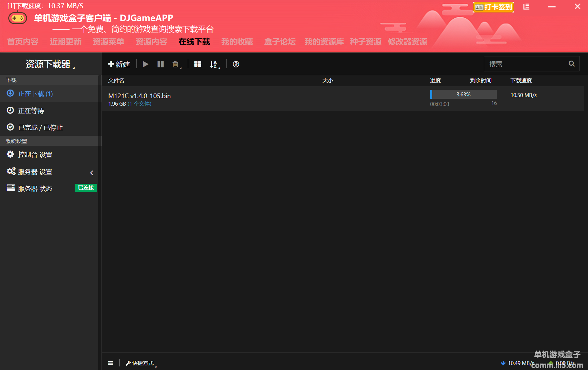588x370 pixels.
Task: Sort by 进度 column header
Action: pyautogui.click(x=435, y=81)
